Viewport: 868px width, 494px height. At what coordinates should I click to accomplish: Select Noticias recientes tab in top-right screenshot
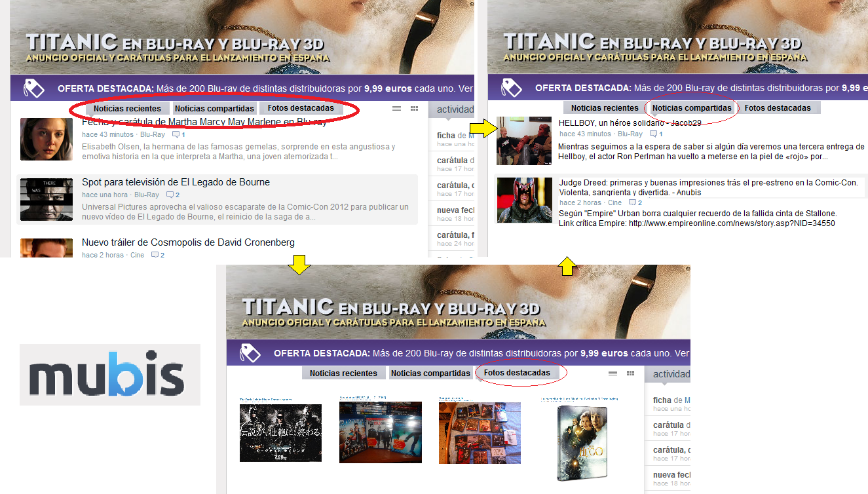pos(605,108)
